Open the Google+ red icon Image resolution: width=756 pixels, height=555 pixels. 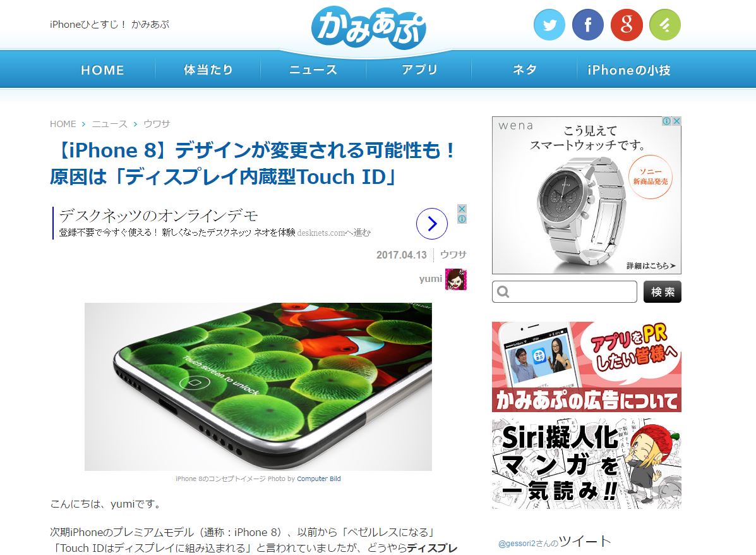627,25
